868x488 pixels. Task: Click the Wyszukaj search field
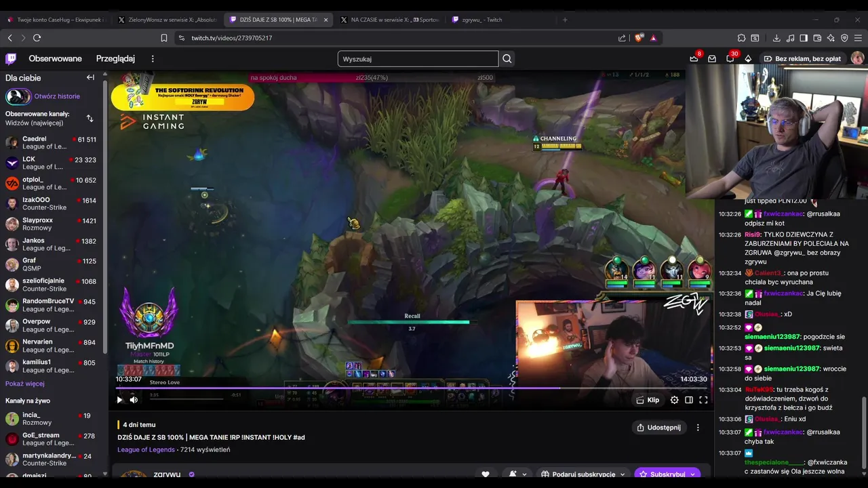click(x=418, y=59)
